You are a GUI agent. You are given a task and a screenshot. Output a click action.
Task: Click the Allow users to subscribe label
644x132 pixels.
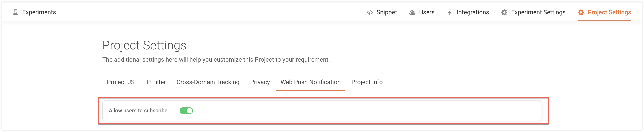(138, 110)
